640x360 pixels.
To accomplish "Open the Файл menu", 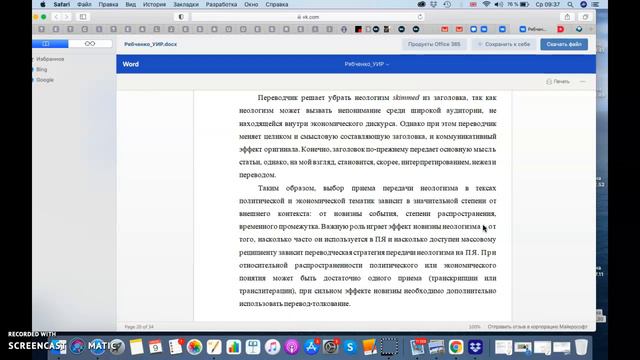I will pyautogui.click(x=84, y=4).
